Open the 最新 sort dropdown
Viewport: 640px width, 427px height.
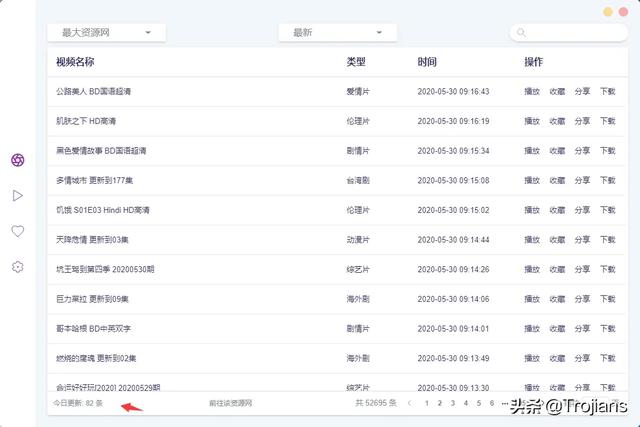click(x=337, y=33)
